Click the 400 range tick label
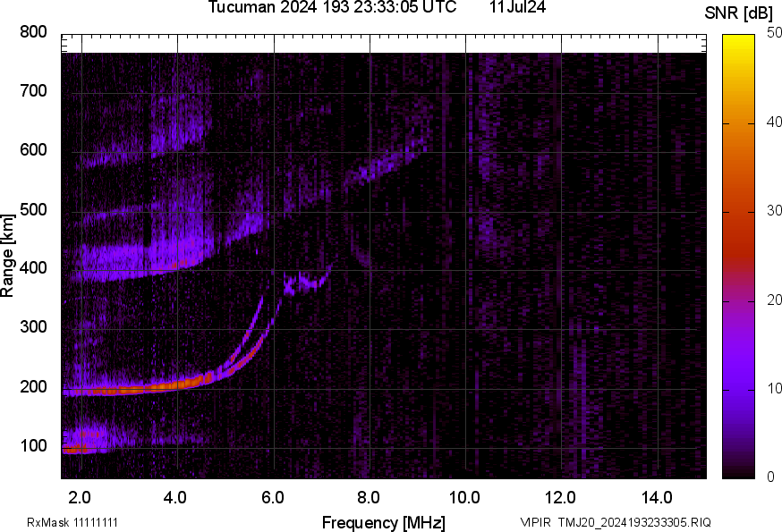 pyautogui.click(x=33, y=267)
